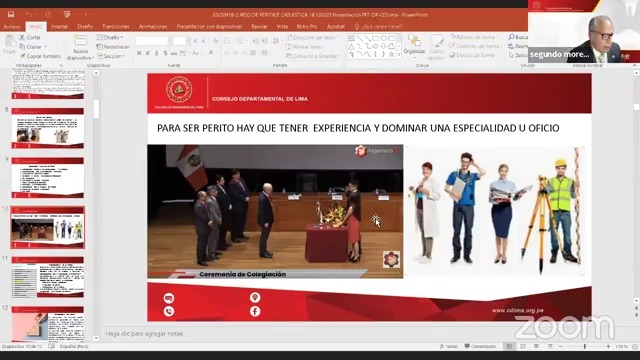Toggle strikethrough abc

click(174, 53)
